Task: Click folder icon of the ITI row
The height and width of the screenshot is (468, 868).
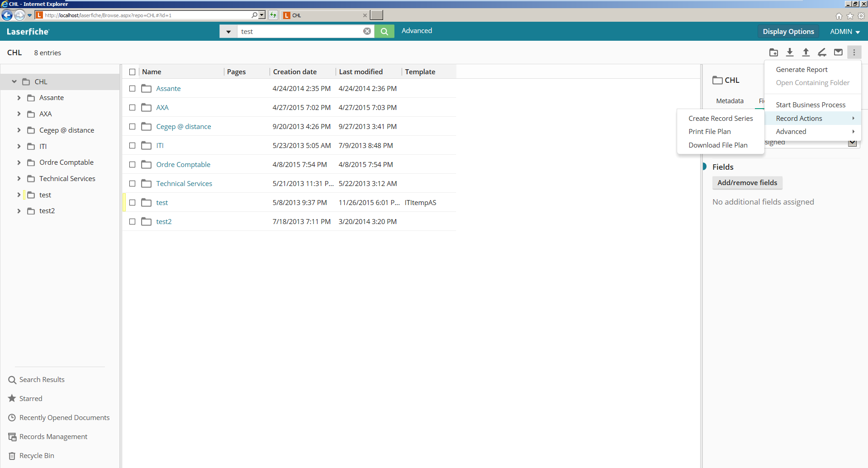Action: (146, 146)
